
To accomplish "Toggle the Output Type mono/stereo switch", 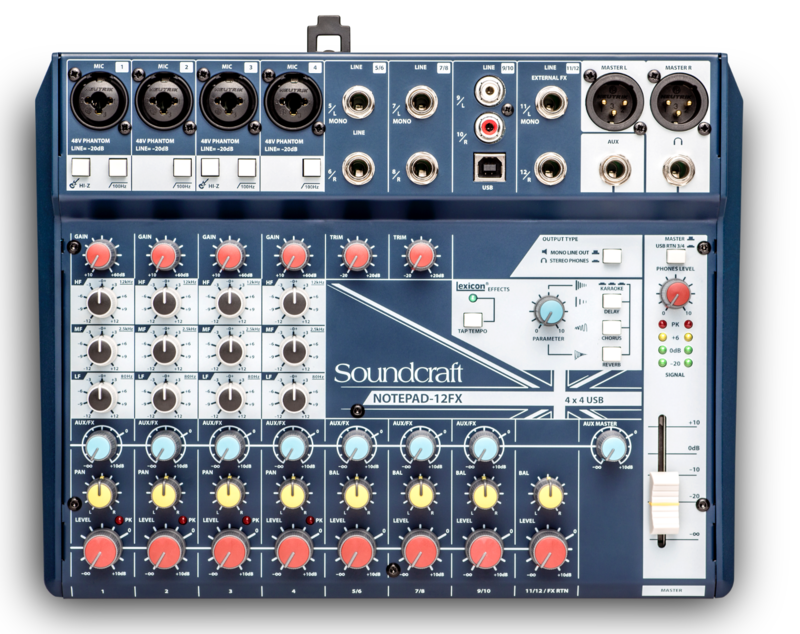I will coord(611,255).
